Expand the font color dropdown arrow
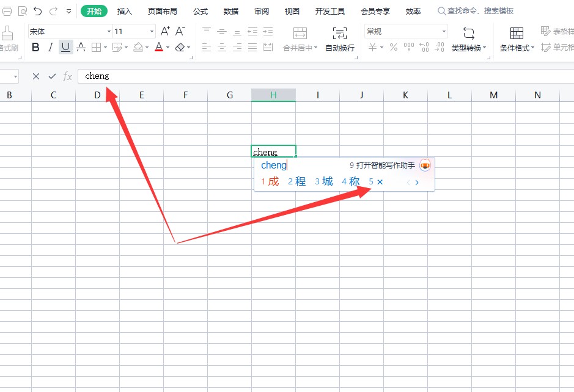574x392 pixels. point(168,47)
